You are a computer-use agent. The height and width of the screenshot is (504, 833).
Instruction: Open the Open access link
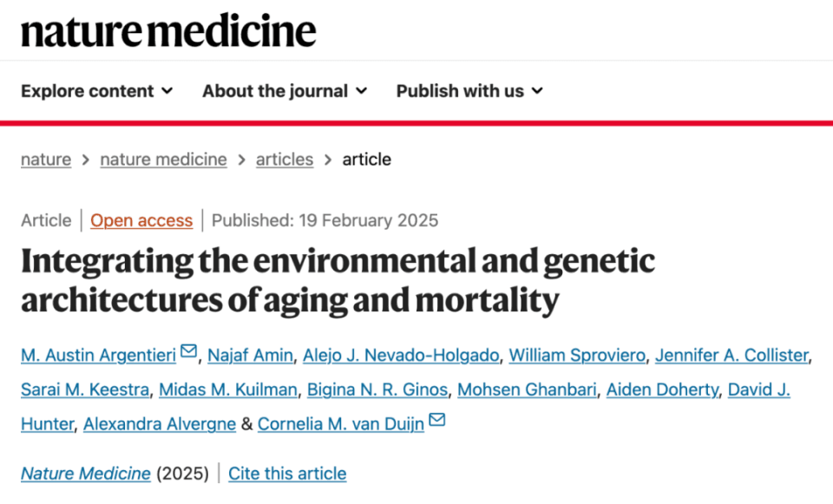point(141,220)
